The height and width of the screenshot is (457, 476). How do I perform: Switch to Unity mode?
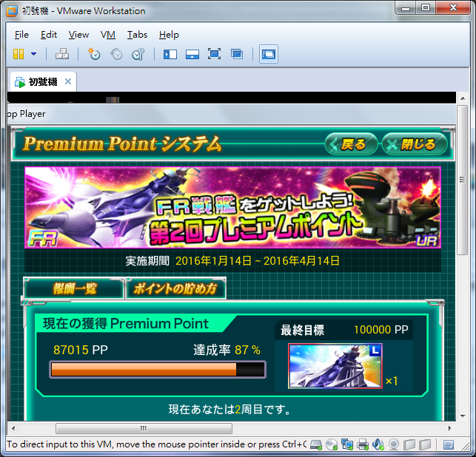(x=237, y=54)
